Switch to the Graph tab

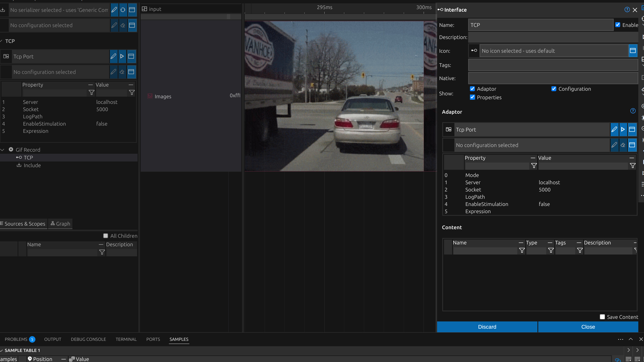coord(60,224)
